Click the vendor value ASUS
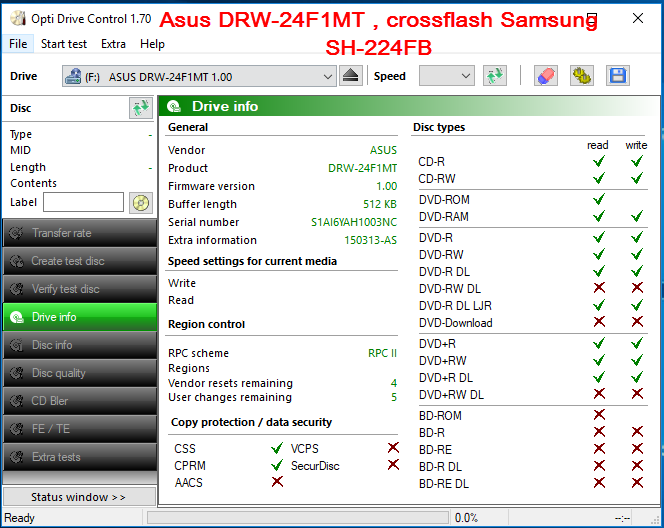This screenshot has width=664, height=528. [x=383, y=150]
